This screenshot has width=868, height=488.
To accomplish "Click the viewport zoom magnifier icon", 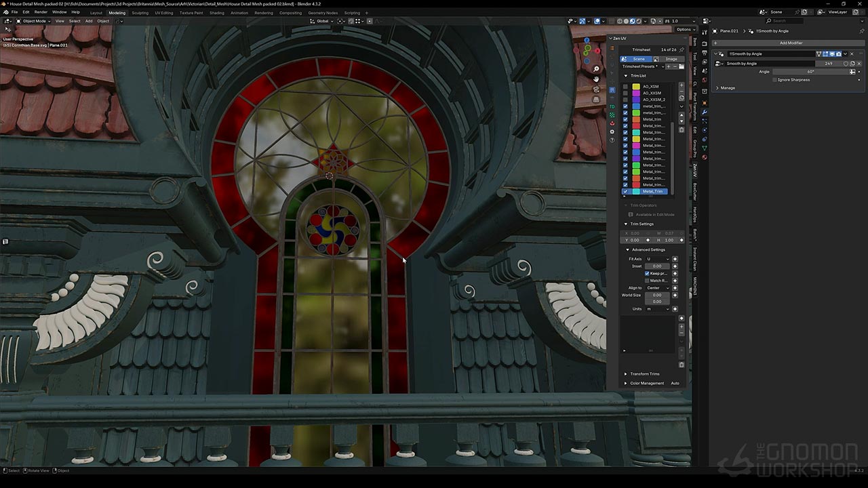I will tap(596, 69).
